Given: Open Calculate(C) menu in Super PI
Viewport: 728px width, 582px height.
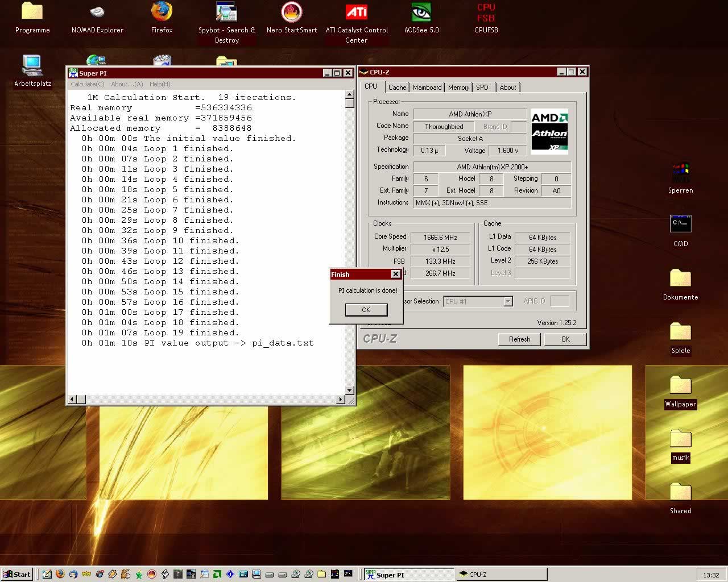Looking at the screenshot, I should (x=87, y=84).
